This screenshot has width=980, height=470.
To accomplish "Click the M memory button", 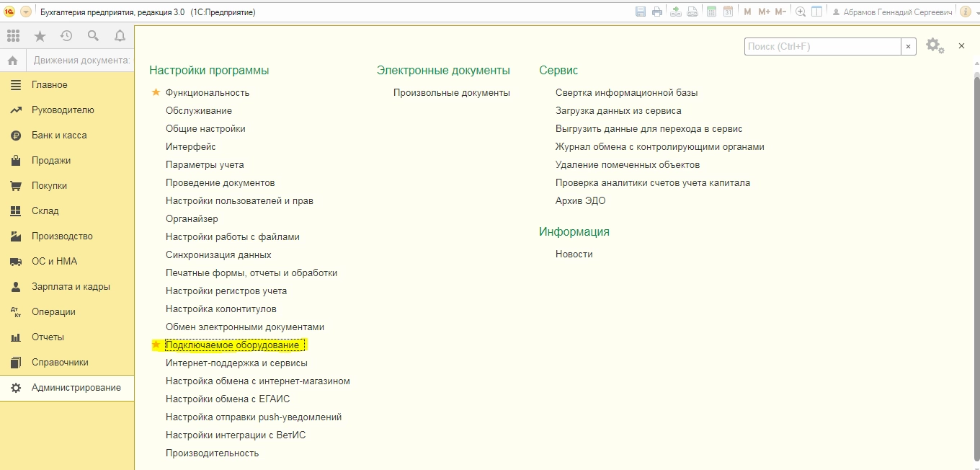I will 747,12.
